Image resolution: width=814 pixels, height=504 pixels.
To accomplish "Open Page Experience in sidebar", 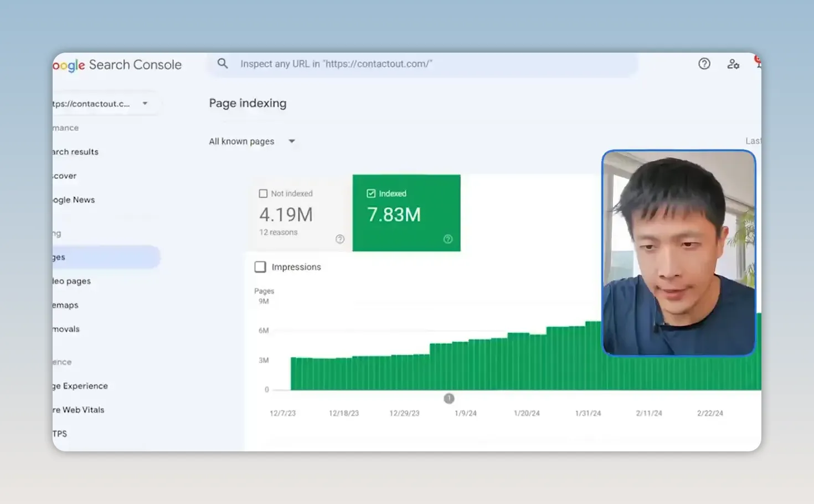I will click(80, 386).
